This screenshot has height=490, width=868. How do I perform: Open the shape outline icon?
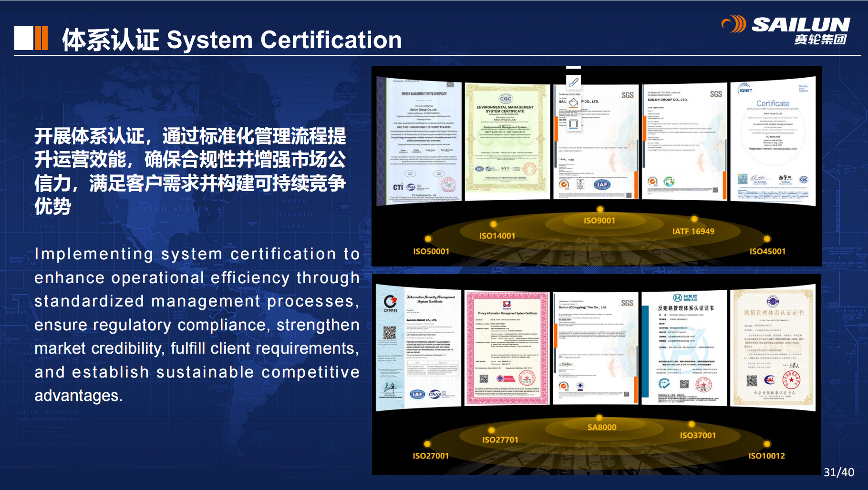[x=574, y=124]
